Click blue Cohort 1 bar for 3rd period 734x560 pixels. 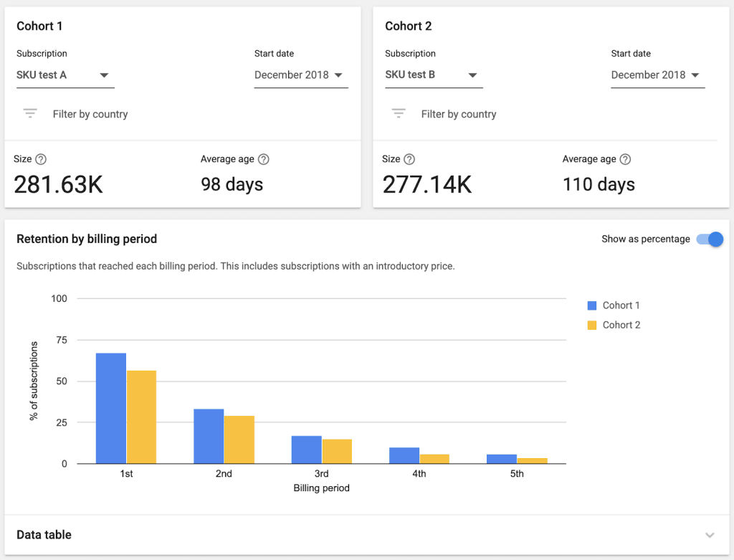click(307, 450)
